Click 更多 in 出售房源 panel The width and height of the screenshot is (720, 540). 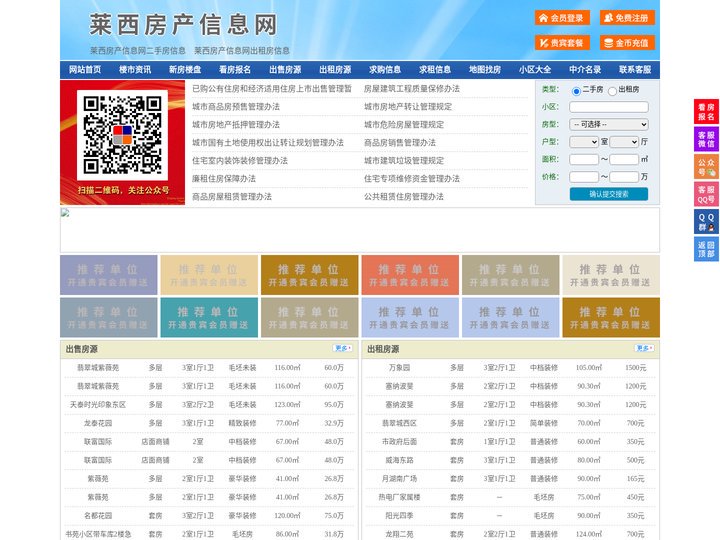(343, 349)
